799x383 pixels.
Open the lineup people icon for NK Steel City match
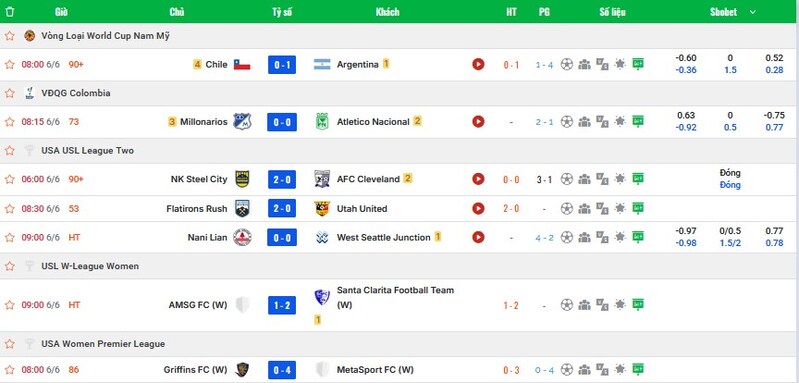tap(584, 179)
